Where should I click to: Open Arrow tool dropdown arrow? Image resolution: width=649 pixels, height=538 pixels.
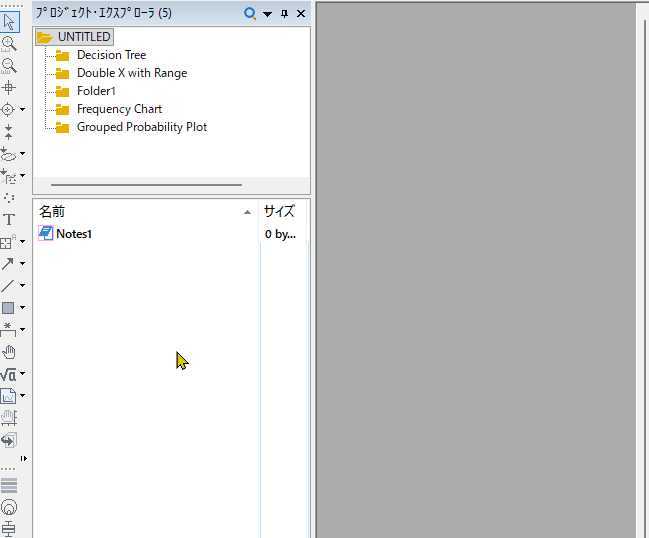22,263
